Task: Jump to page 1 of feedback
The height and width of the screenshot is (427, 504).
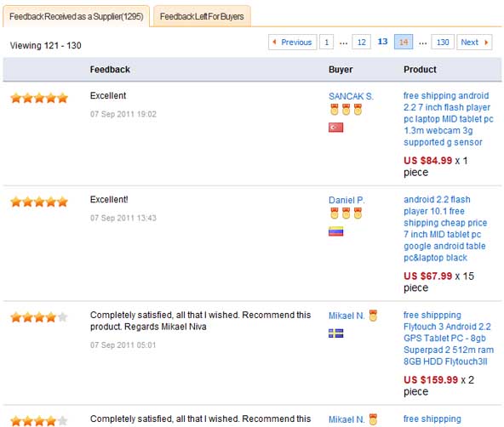Action: click(326, 42)
